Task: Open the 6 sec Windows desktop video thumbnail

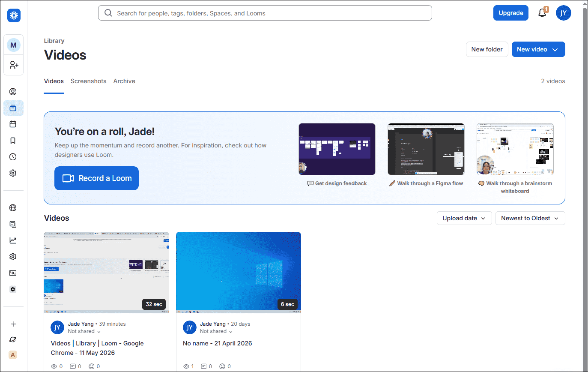Action: 239,273
